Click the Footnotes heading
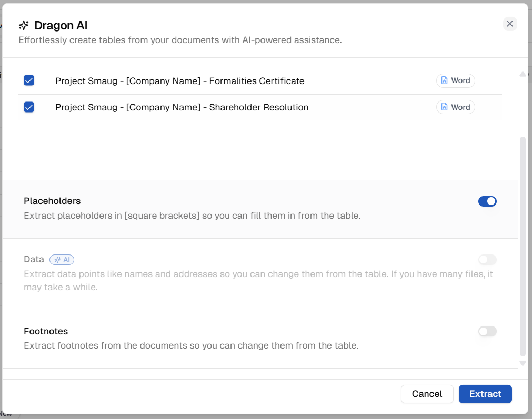The height and width of the screenshot is (419, 532). (x=46, y=331)
